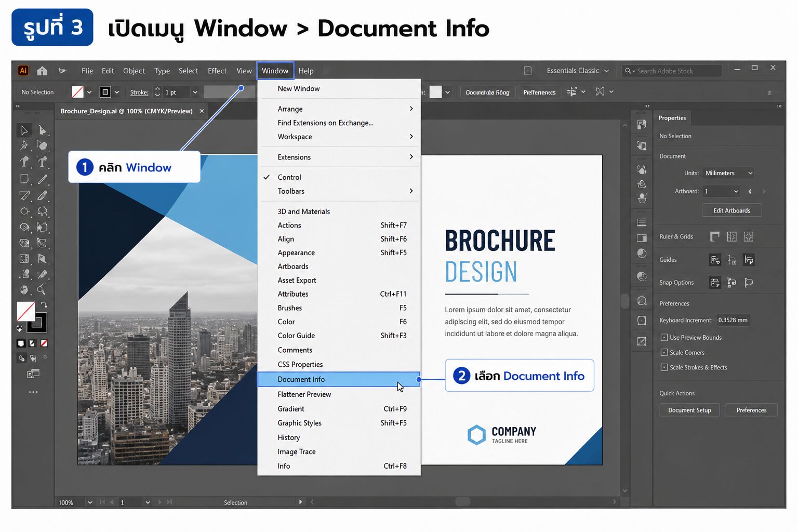Choose New Window from the menu
798x532 pixels.
pyautogui.click(x=339, y=89)
